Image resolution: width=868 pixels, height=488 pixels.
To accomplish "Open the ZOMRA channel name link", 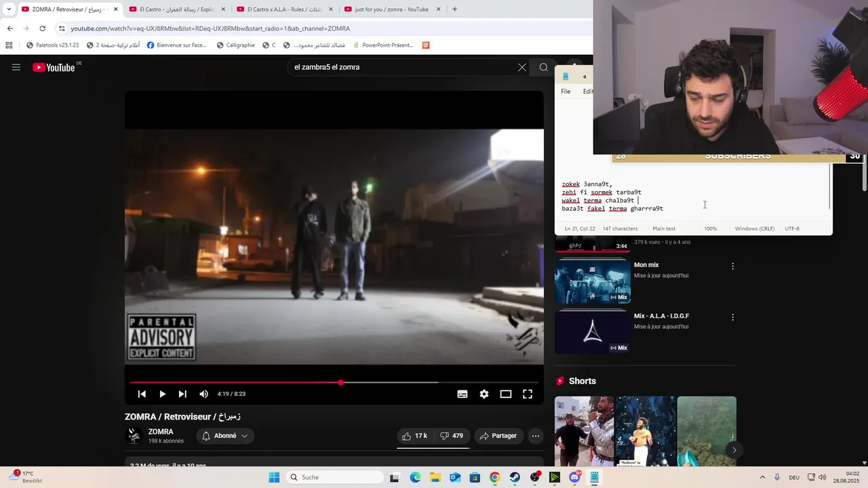I will [161, 432].
